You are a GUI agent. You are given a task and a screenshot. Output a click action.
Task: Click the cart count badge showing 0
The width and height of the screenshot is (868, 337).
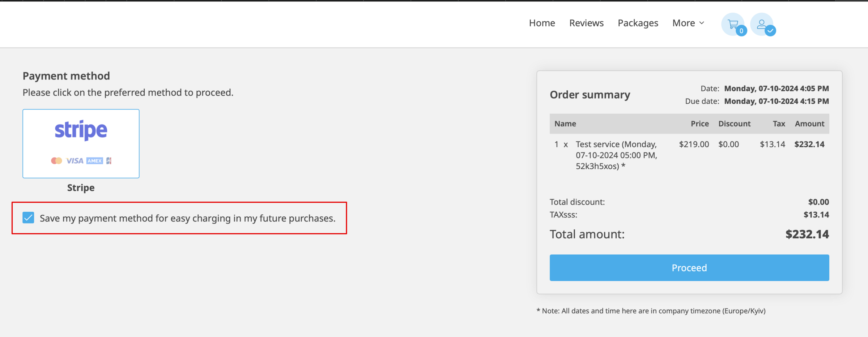[x=741, y=31]
